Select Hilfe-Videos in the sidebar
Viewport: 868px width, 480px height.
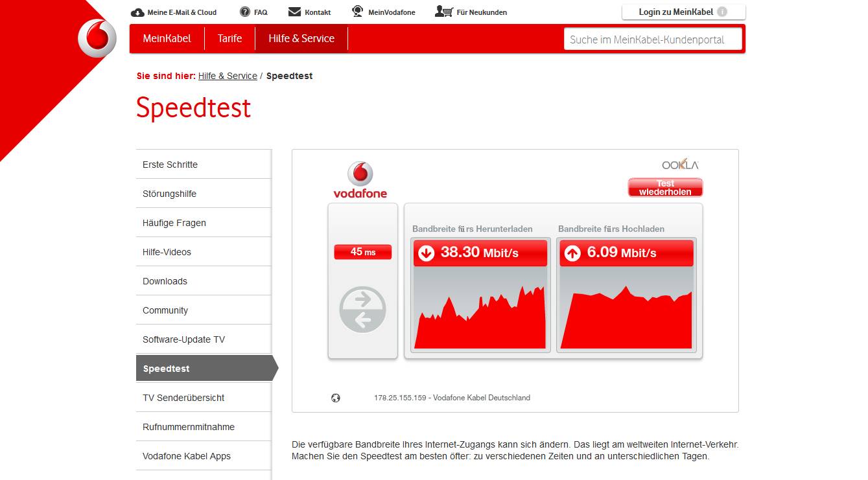pyautogui.click(x=204, y=251)
